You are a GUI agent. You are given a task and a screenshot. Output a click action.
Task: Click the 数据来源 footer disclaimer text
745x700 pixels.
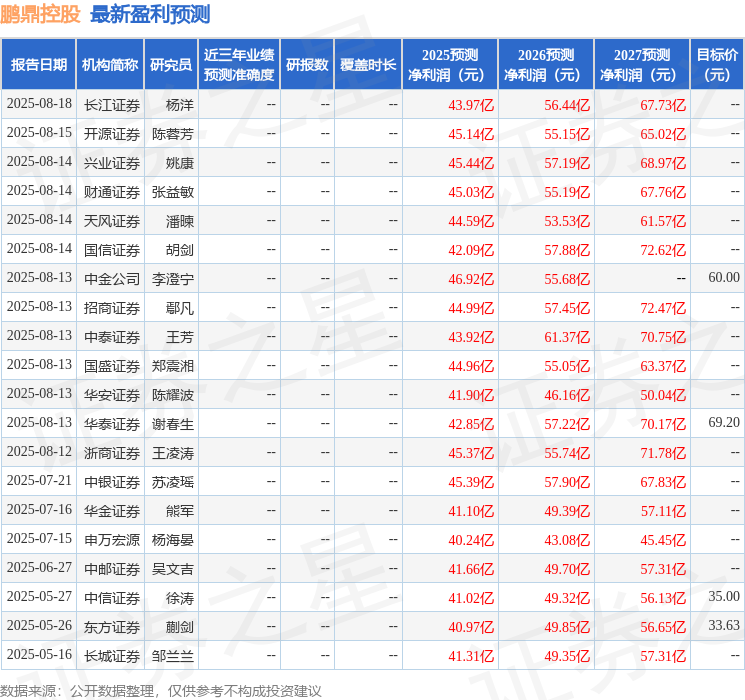(161, 690)
